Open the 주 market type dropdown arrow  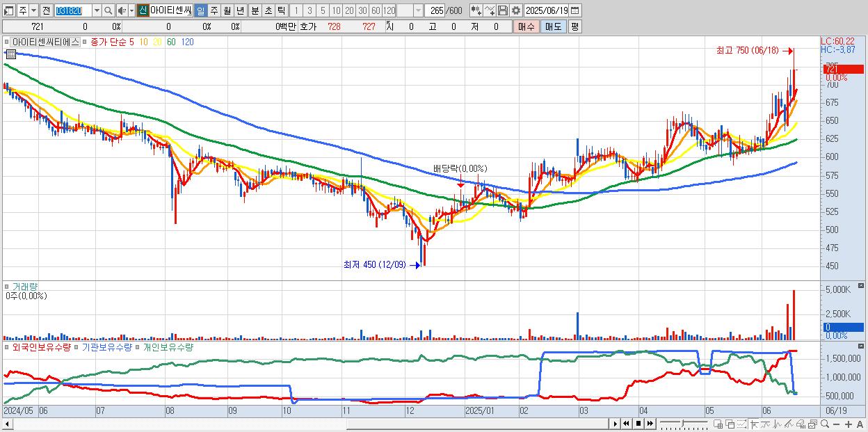(x=33, y=10)
